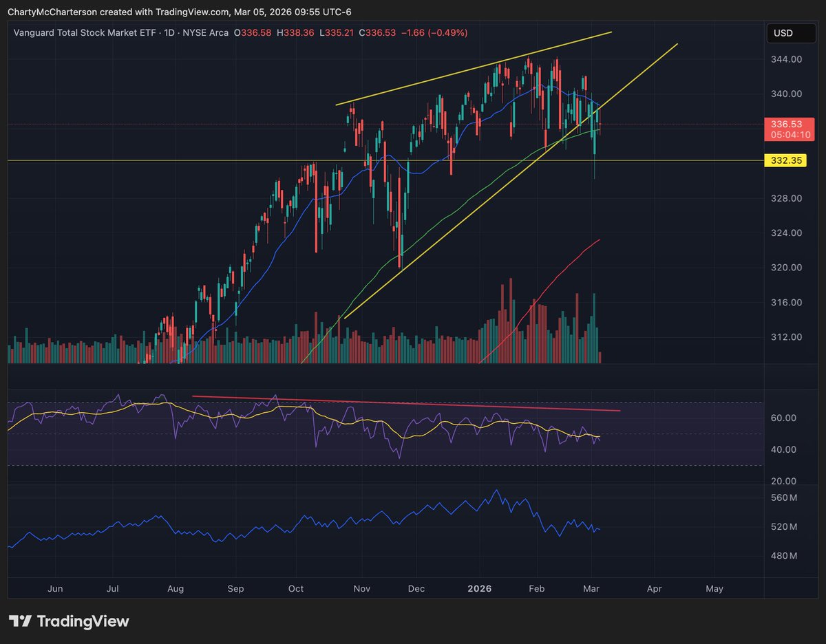Click the 312.00 price axis label
826x644 pixels.
786,338
